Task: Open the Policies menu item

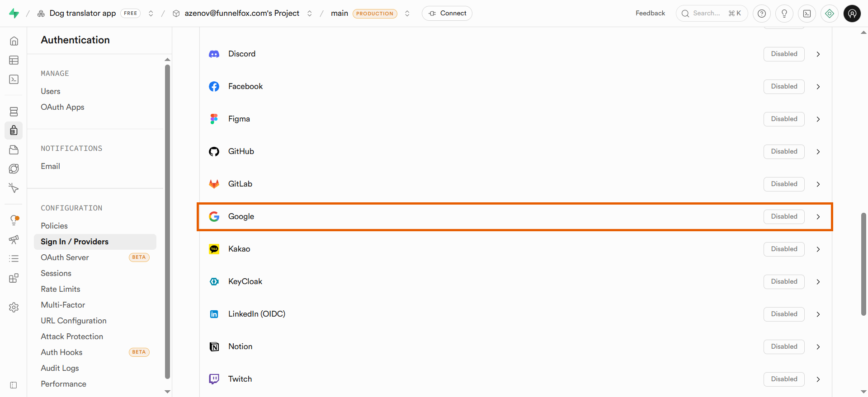Action: coord(54,226)
